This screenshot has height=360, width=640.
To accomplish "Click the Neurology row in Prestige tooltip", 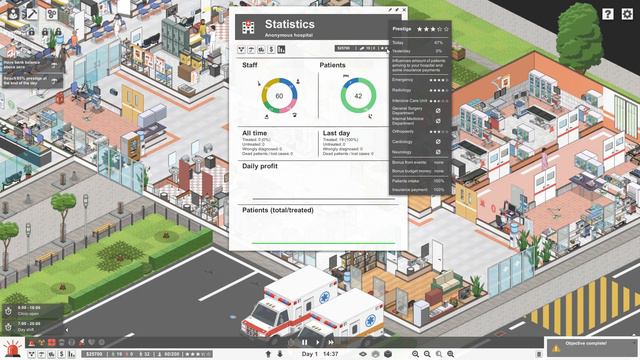I will (420, 152).
